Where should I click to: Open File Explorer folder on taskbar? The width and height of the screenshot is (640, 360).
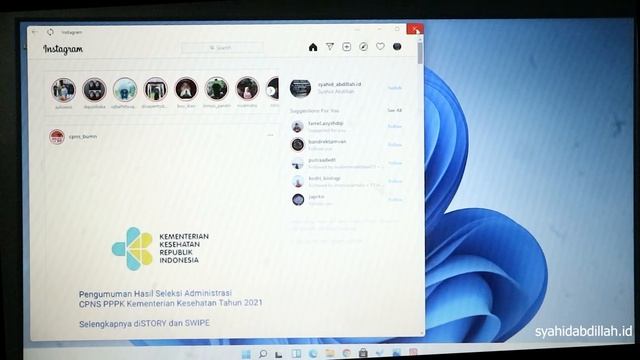coord(330,353)
